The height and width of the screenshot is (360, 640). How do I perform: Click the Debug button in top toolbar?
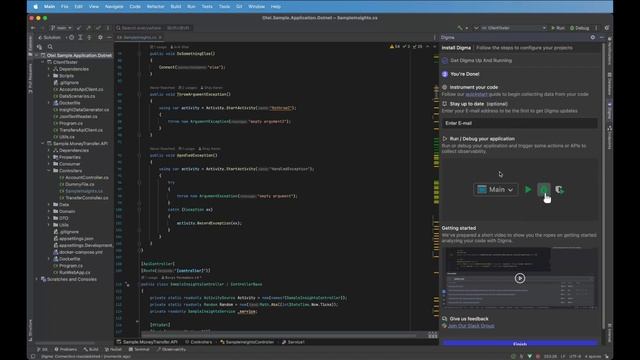(x=580, y=28)
